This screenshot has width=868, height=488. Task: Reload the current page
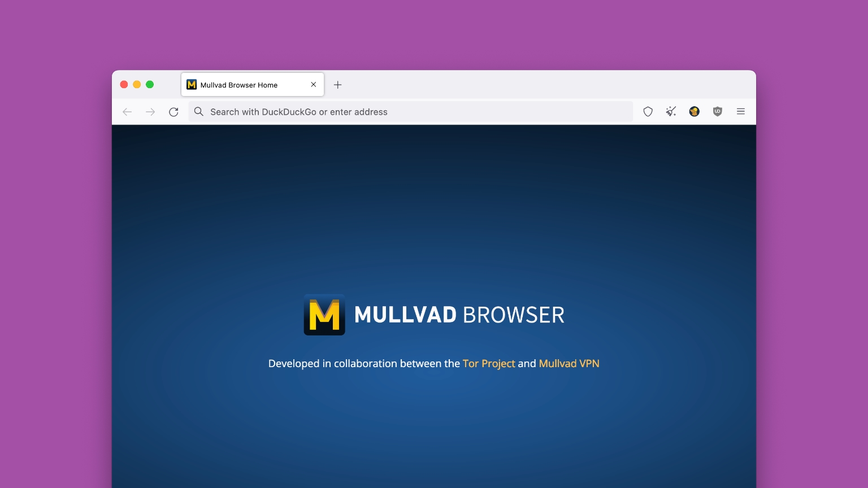tap(173, 112)
